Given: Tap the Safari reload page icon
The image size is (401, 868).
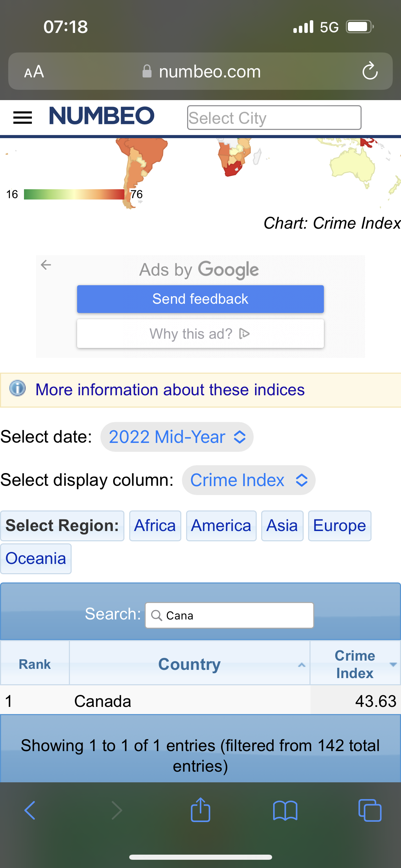Looking at the screenshot, I should click(370, 71).
